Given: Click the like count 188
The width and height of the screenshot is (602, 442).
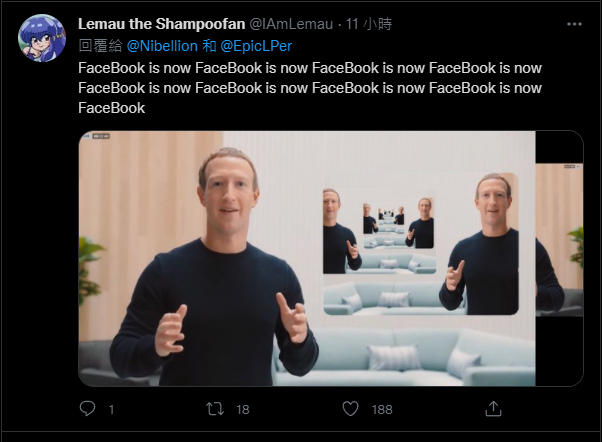Looking at the screenshot, I should (381, 409).
